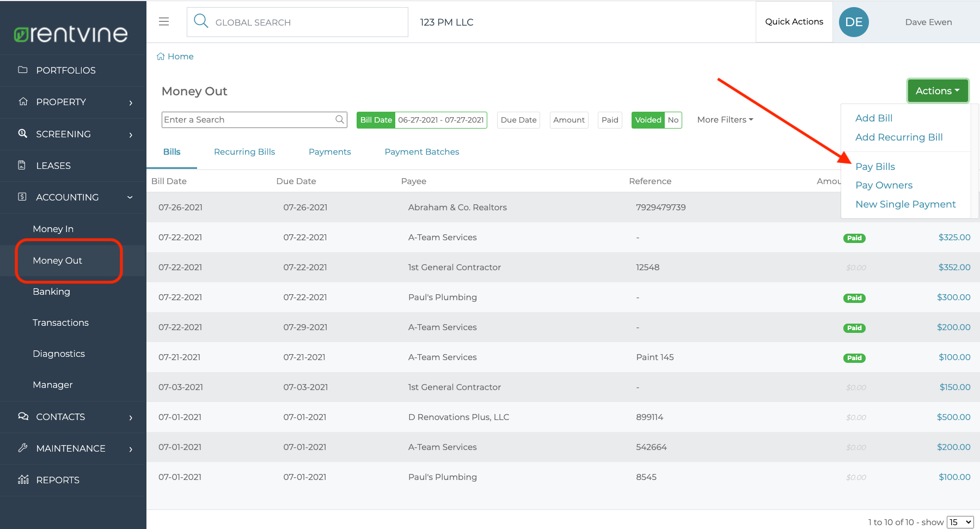Select Add Recurring Bill menu item

coord(899,137)
